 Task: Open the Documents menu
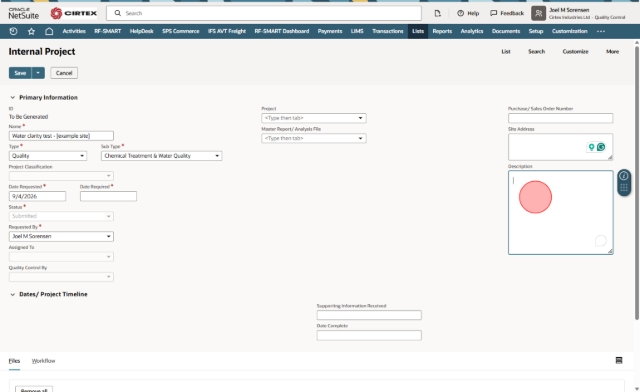coord(506,31)
